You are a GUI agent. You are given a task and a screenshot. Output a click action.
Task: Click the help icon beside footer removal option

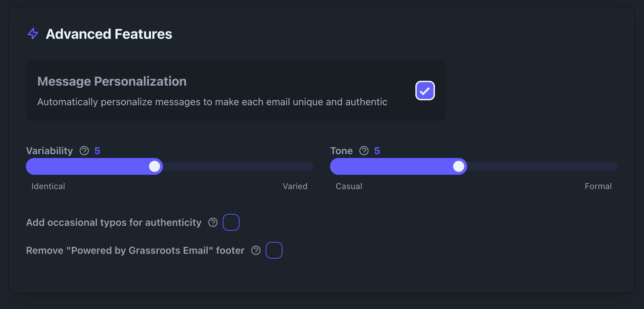(x=256, y=250)
